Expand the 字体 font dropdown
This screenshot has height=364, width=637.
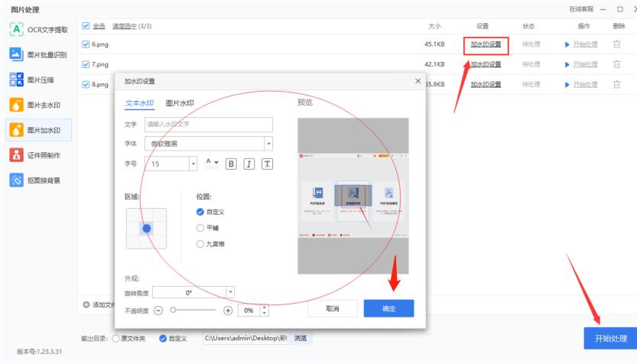click(268, 143)
